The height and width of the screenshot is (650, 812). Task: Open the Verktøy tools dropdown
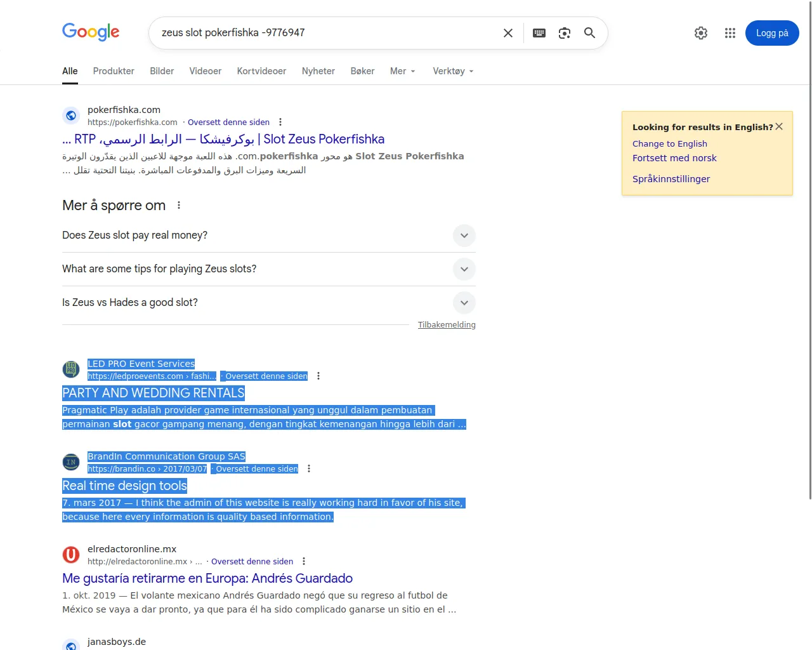(453, 71)
